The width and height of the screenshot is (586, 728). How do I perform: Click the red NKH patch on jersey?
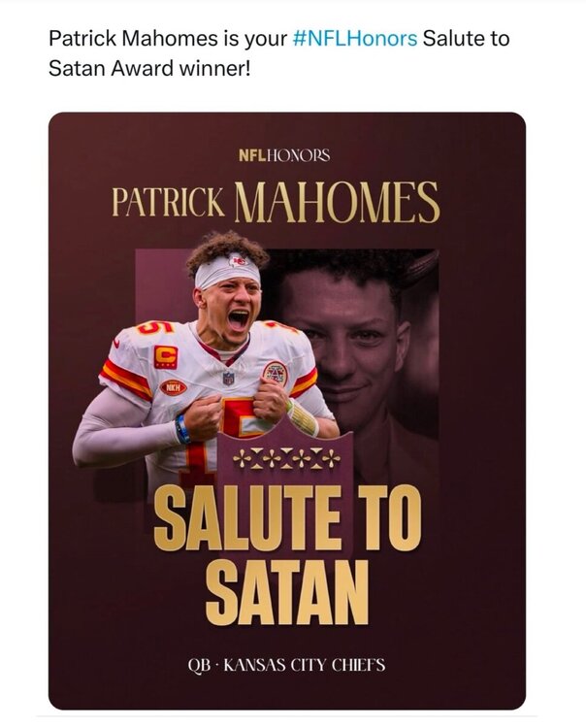[x=172, y=387]
